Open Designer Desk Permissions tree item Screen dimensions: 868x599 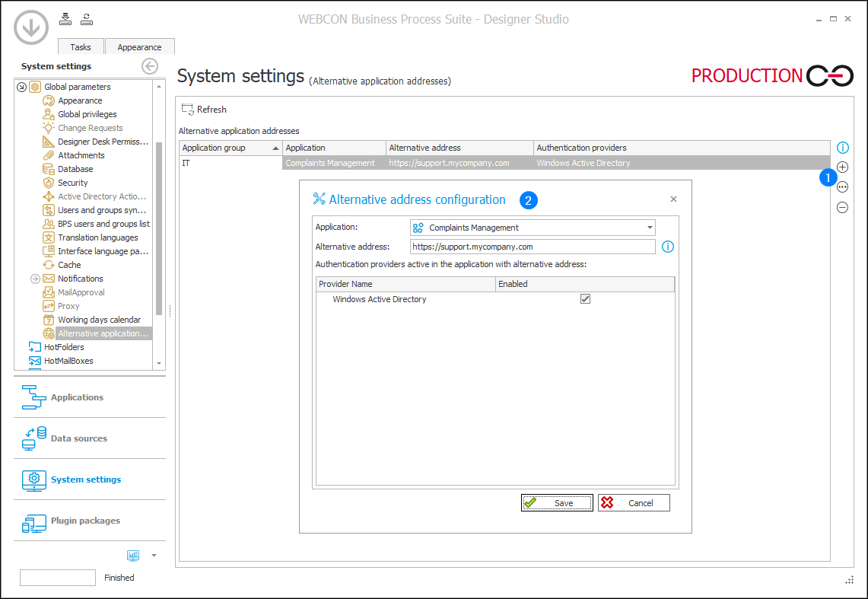[103, 142]
